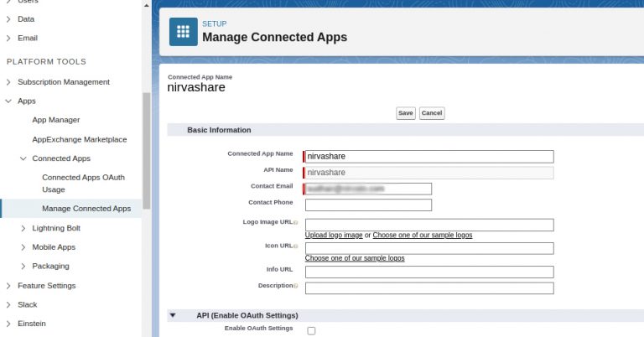Select Manage Connected Apps in the sidebar
Screen dimensions: 644x337
[x=86, y=209]
